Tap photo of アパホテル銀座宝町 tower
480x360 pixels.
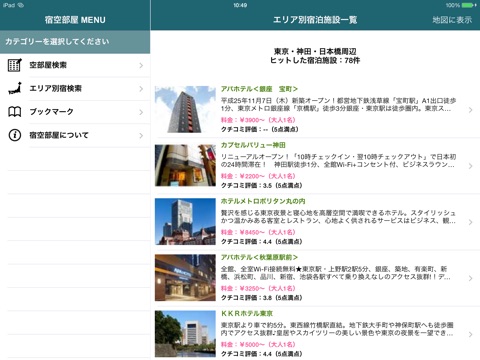coord(185,109)
